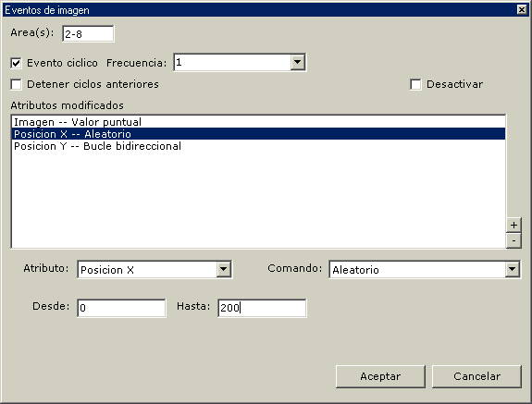Select Posicion Y -- Bucle bidireccional entry
The height and width of the screenshot is (404, 532).
pos(258,146)
